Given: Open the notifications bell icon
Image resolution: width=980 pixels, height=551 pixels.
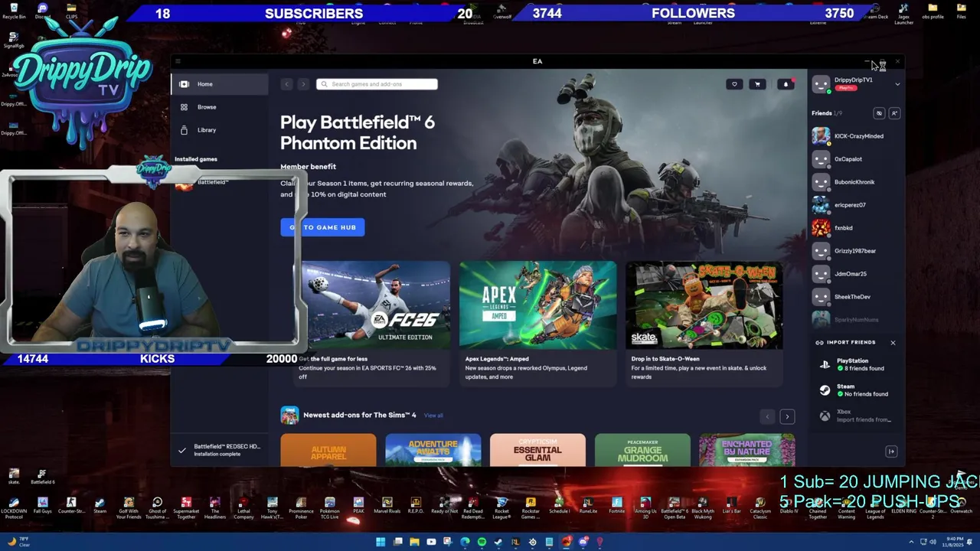Looking at the screenshot, I should pos(786,84).
